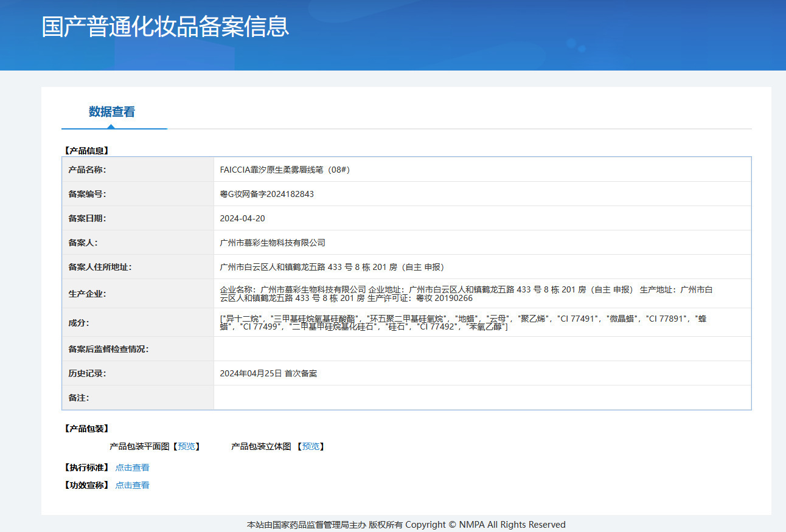Click the filing number 粤G妆网备字2024182843
Image resolution: width=786 pixels, height=532 pixels.
coord(266,194)
